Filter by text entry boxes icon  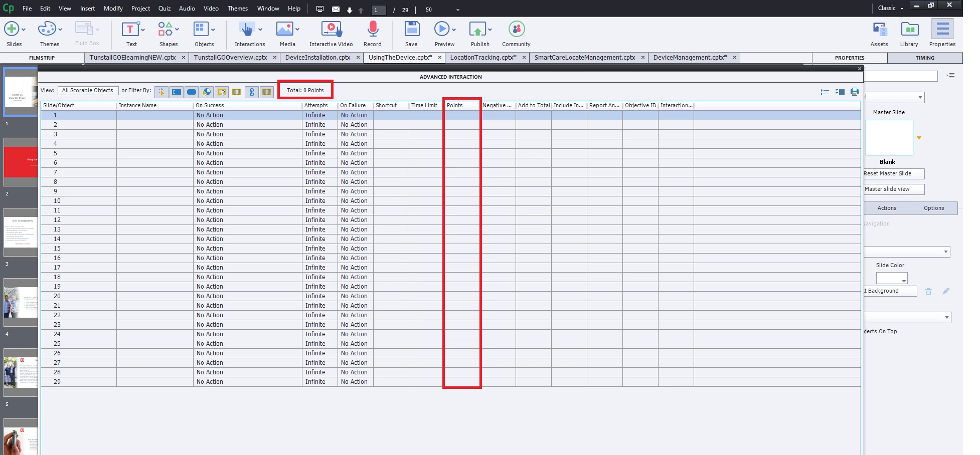coord(177,92)
